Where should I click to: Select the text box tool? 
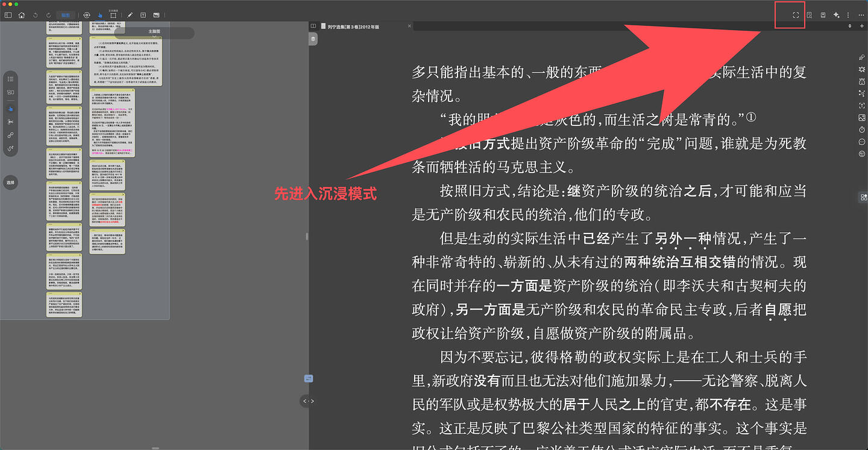point(143,15)
